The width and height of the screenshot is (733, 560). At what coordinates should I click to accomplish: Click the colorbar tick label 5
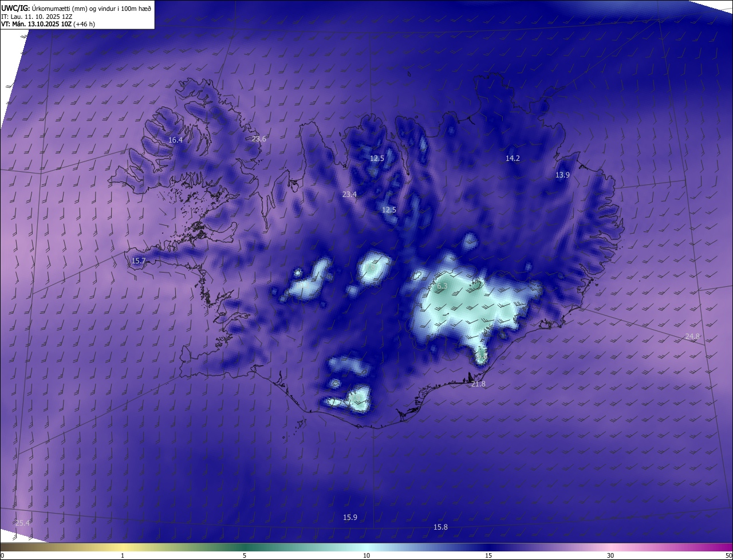pyautogui.click(x=245, y=555)
